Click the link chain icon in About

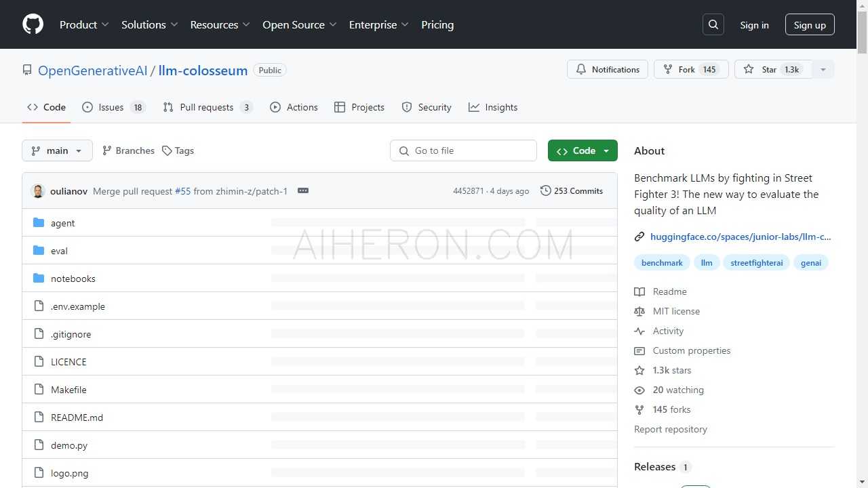tap(639, 237)
